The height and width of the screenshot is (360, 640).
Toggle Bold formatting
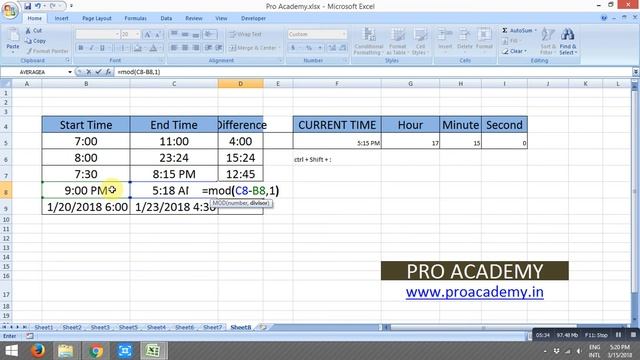click(x=81, y=48)
